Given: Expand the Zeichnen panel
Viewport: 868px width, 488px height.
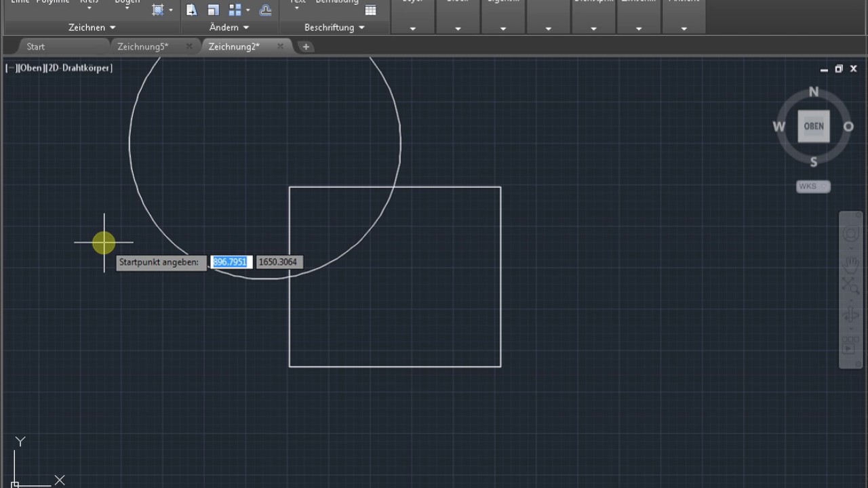Looking at the screenshot, I should click(x=92, y=27).
